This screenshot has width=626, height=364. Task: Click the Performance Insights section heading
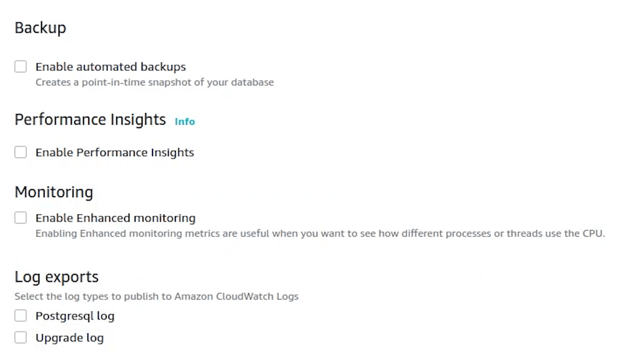(x=90, y=119)
